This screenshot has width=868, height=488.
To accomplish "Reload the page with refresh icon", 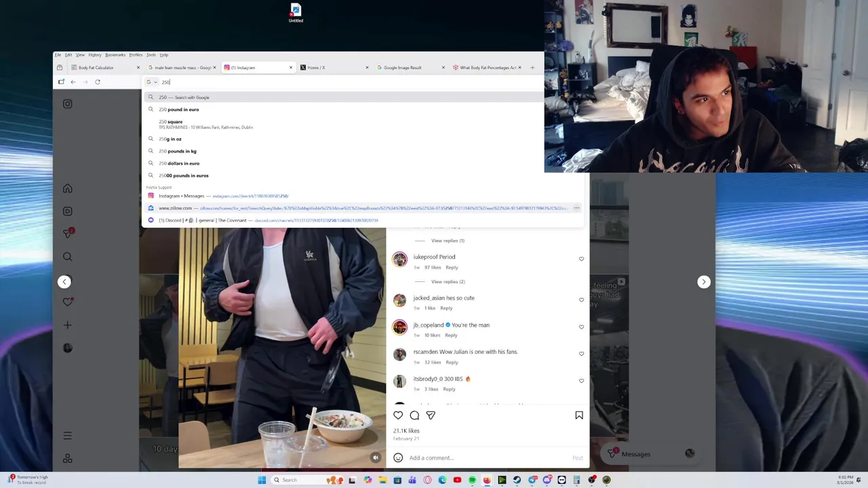I will [x=98, y=82].
